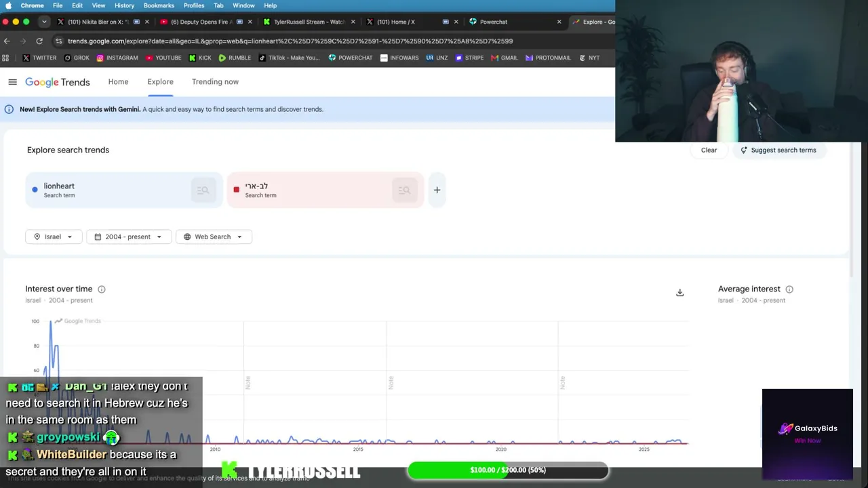The height and width of the screenshot is (488, 868).
Task: Close the Nikita Bier on X tab
Action: point(146,22)
